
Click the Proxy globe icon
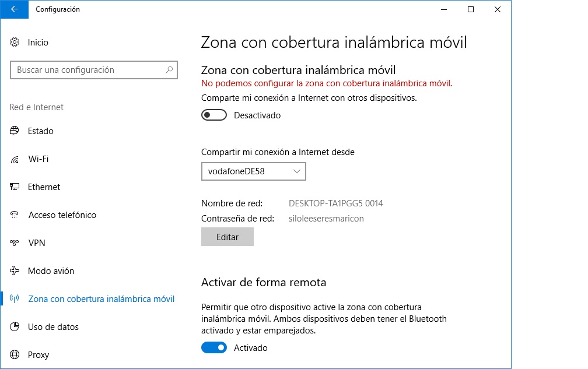15,355
